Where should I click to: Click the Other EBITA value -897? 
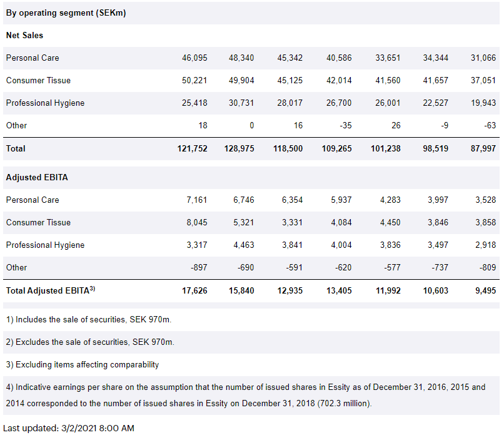coord(198,268)
